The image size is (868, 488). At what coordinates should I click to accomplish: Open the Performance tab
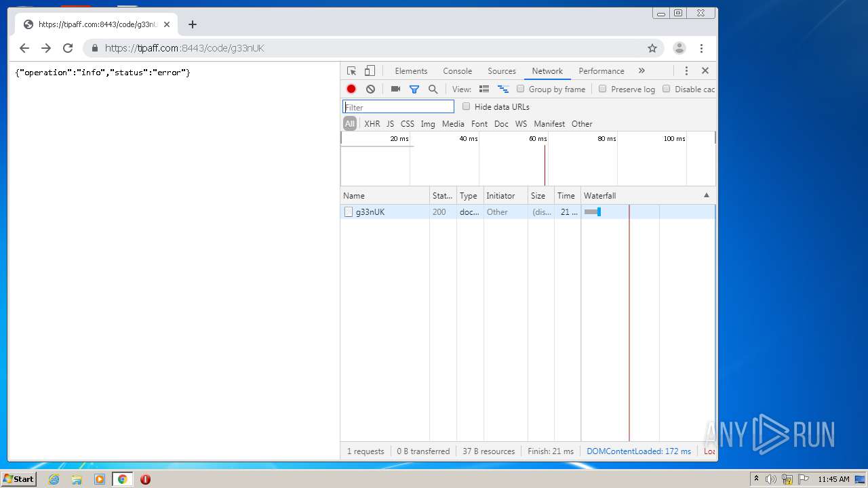(601, 70)
